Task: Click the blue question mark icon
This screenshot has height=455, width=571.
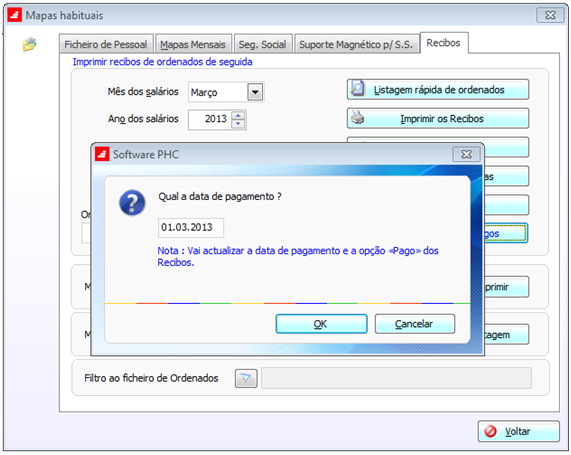Action: click(132, 203)
